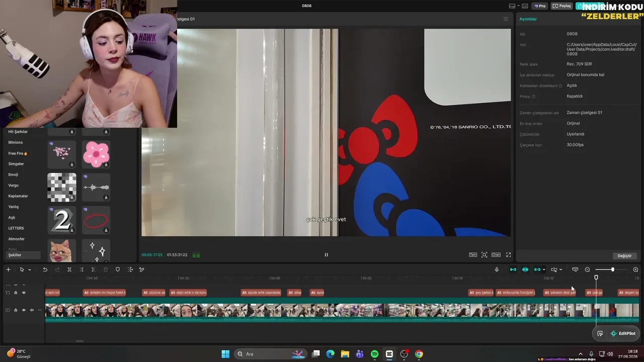Click the Pro badge button
Viewport: 644px width, 362px height.
pyautogui.click(x=540, y=6)
